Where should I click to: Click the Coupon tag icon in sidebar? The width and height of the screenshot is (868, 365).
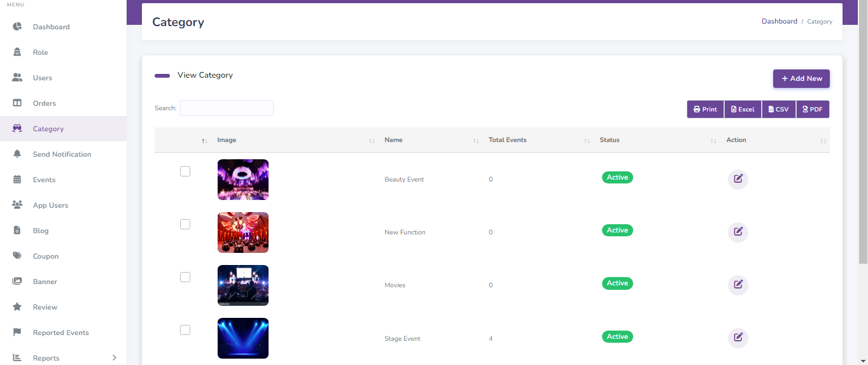[x=18, y=256]
